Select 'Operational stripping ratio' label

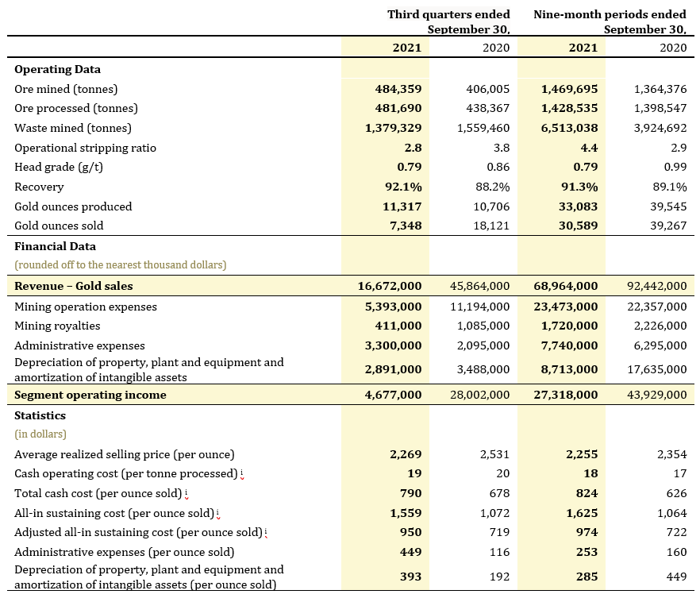point(85,148)
